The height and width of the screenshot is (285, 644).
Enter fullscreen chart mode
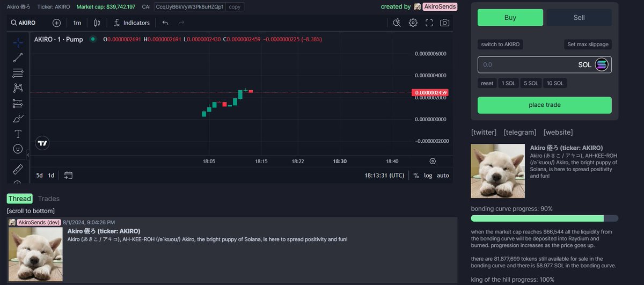pyautogui.click(x=429, y=23)
